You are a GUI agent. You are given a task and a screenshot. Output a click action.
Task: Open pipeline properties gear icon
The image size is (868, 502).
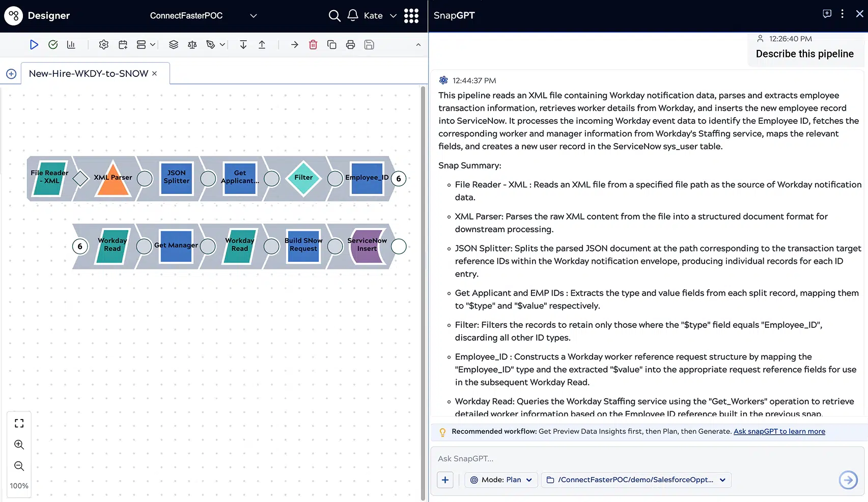point(104,45)
